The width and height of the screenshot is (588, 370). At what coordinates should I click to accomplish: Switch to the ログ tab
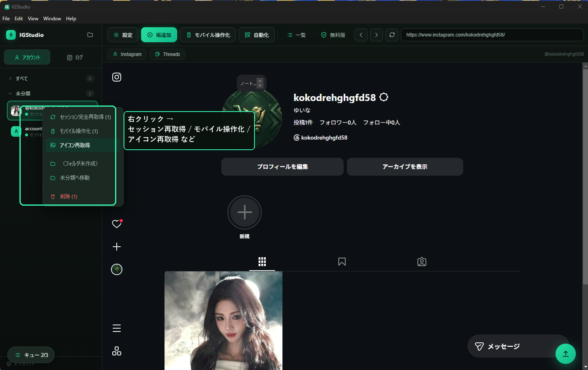[75, 57]
